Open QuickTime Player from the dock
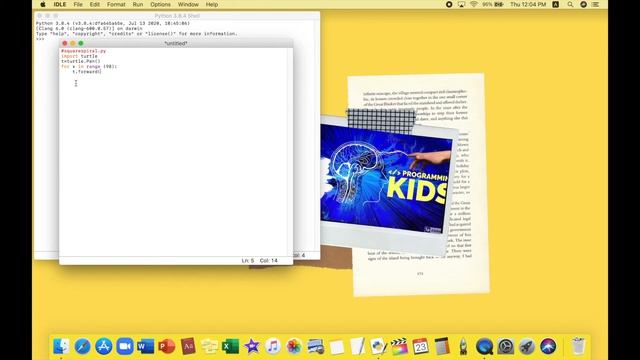The height and width of the screenshot is (360, 640). [484, 347]
